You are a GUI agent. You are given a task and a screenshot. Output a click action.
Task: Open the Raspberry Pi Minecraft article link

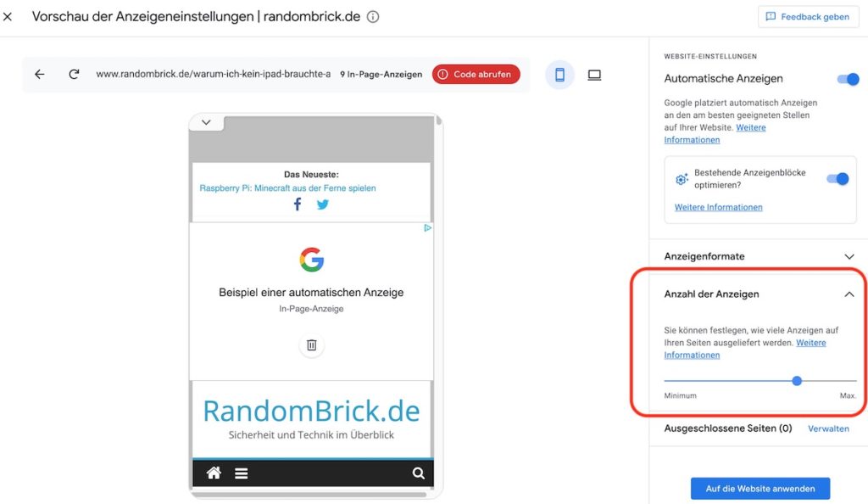click(287, 188)
